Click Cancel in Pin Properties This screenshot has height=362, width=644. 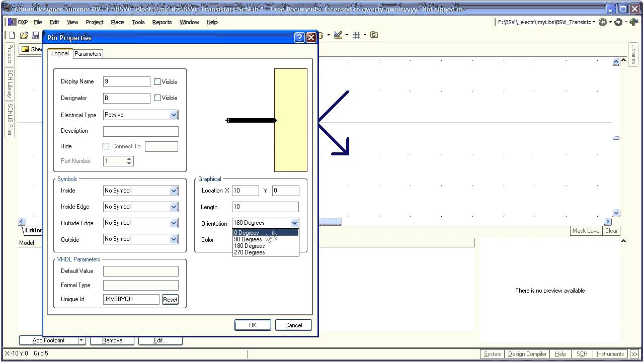[x=293, y=325]
